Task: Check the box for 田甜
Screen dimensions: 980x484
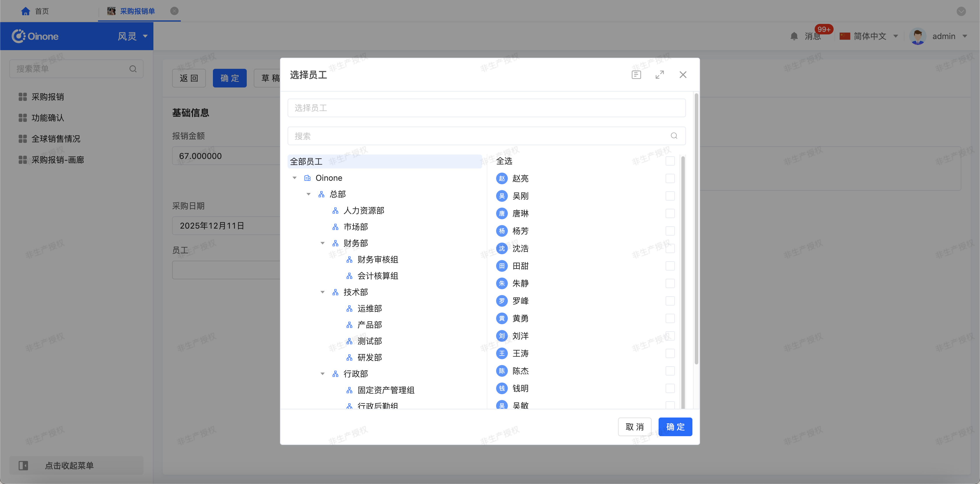Action: (x=670, y=266)
